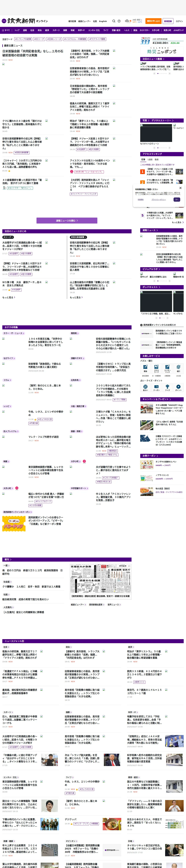Select スポーツ in the purple nav bar
This screenshot has height=868, width=186.
click(56, 30)
